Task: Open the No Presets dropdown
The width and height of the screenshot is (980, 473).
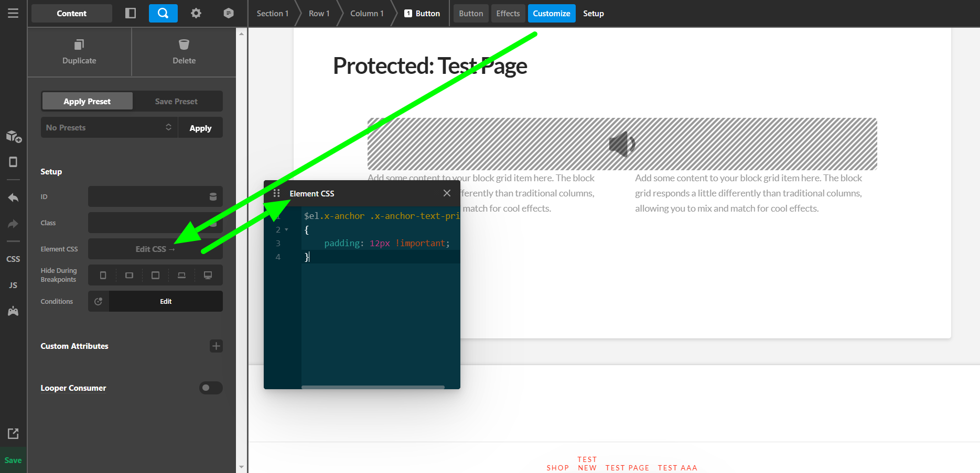Action: point(109,127)
